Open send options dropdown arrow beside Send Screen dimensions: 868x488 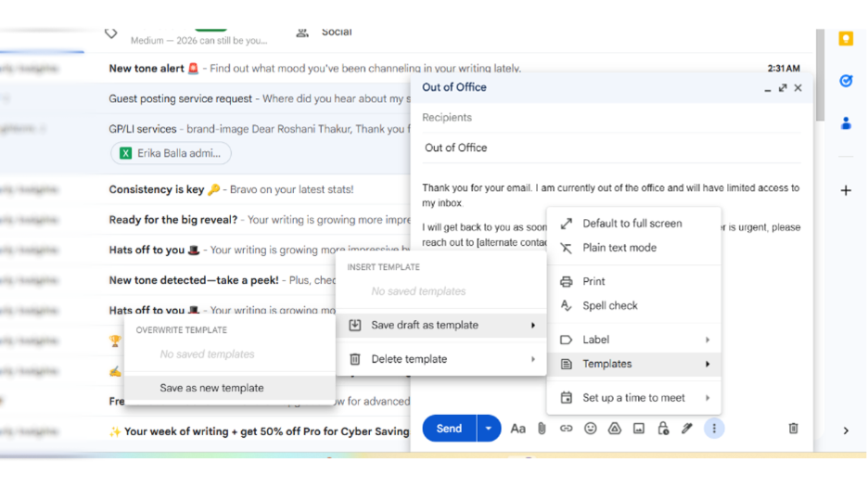(489, 429)
